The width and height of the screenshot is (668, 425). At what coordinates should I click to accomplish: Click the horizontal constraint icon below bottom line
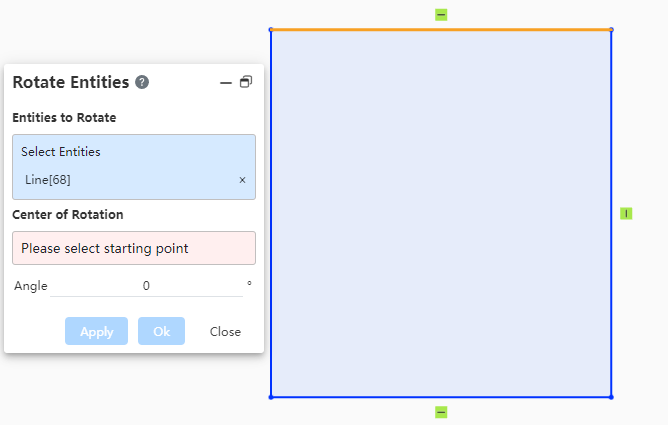(x=441, y=412)
